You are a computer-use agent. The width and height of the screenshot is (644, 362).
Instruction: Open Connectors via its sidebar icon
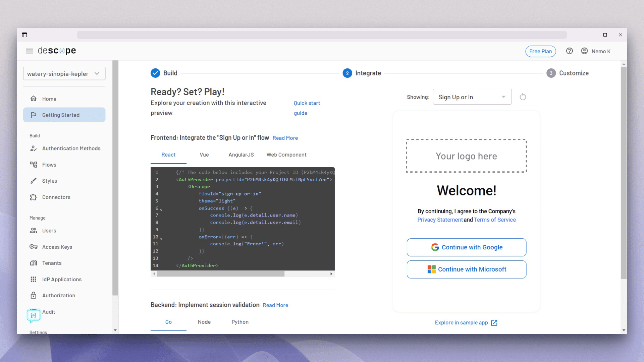pos(34,197)
